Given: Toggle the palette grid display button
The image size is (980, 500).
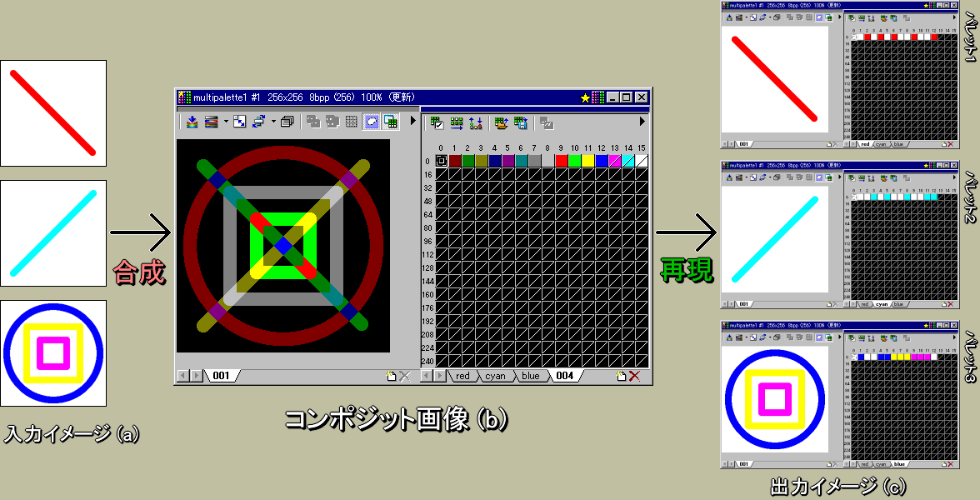Looking at the screenshot, I should pos(390,122).
